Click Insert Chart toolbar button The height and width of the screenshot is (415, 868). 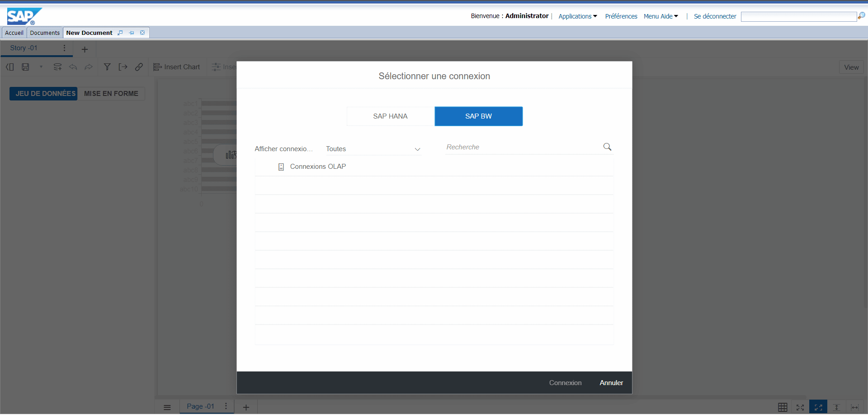177,67
